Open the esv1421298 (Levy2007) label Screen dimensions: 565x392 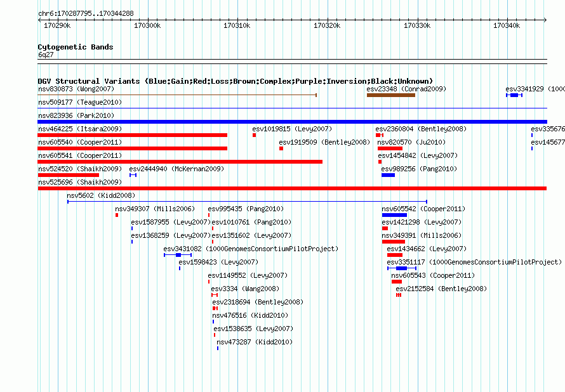tap(422, 222)
